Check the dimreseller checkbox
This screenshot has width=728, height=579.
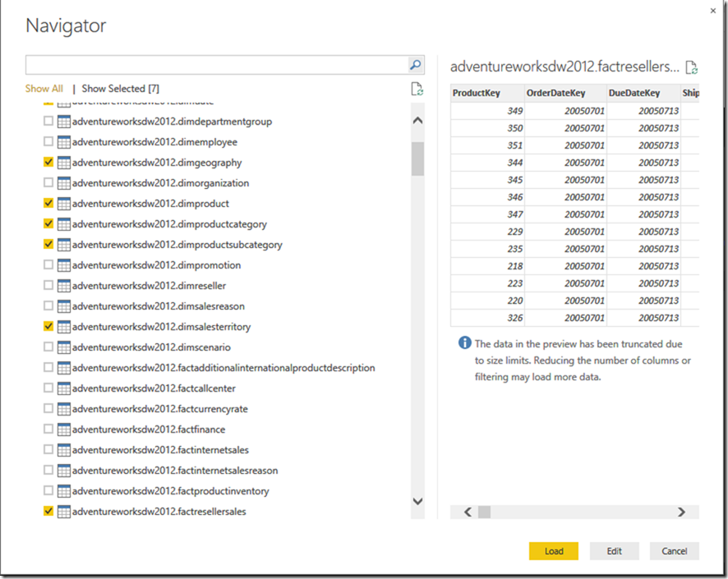48,285
